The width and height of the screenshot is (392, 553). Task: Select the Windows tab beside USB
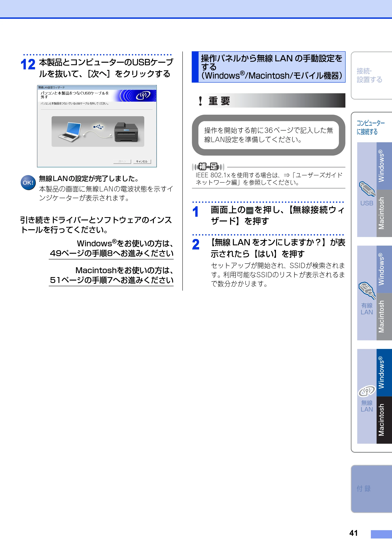pyautogui.click(x=384, y=166)
